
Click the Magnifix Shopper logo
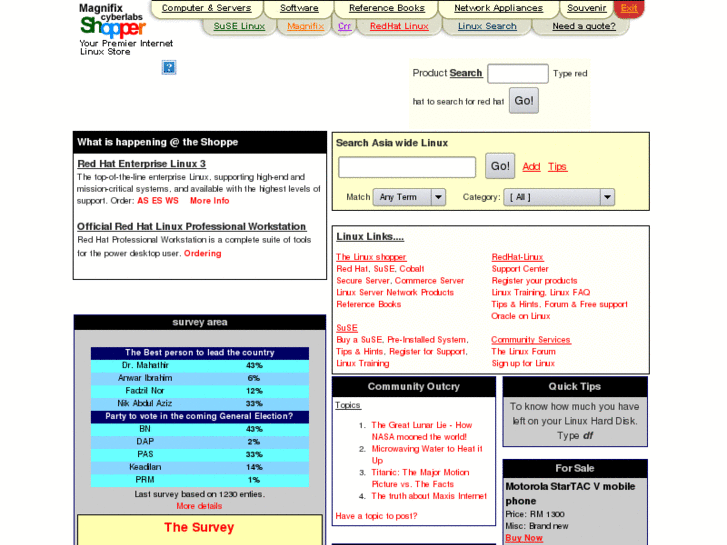[x=113, y=21]
